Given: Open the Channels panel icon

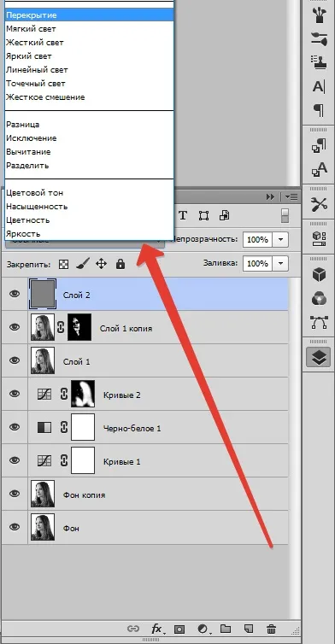Looking at the screenshot, I should click(319, 299).
